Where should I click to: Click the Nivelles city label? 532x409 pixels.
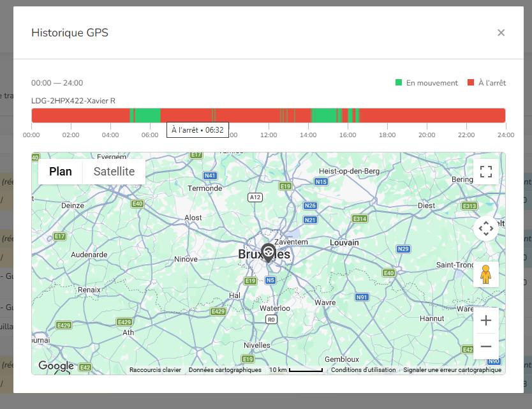257,345
